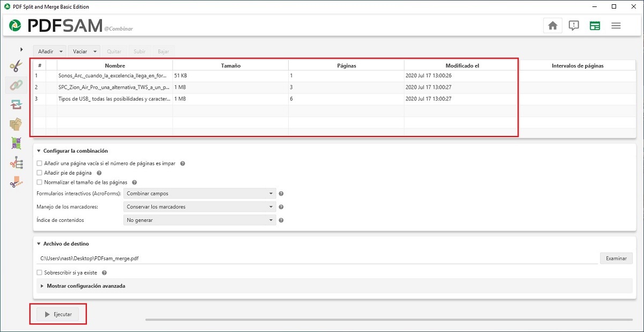Run the merge with Ejecutar
Image resolution: width=644 pixels, height=332 pixels.
(x=57, y=314)
